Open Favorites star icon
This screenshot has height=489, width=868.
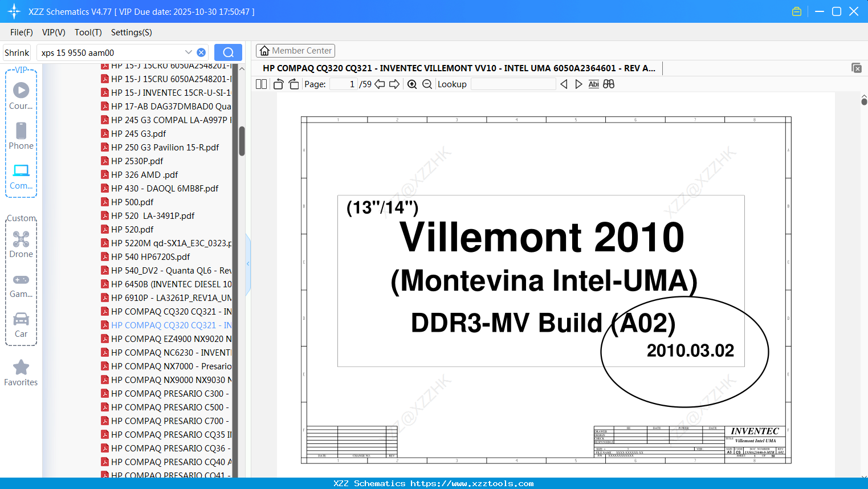click(x=21, y=367)
